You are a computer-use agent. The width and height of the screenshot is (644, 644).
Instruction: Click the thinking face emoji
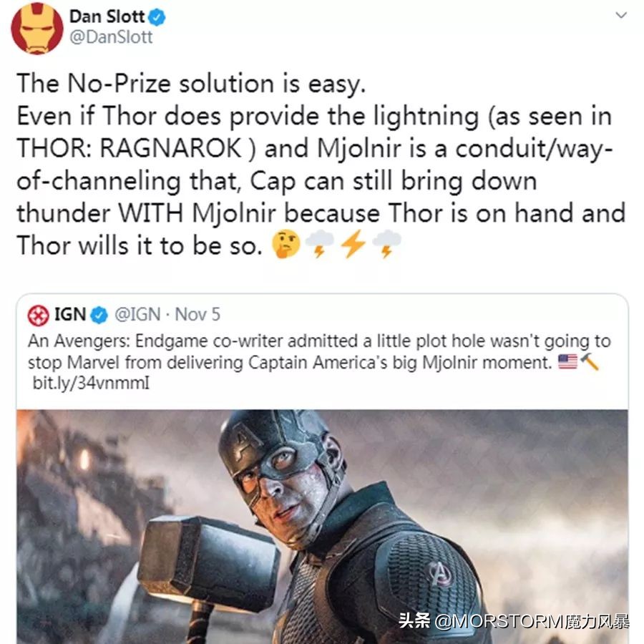[x=286, y=244]
